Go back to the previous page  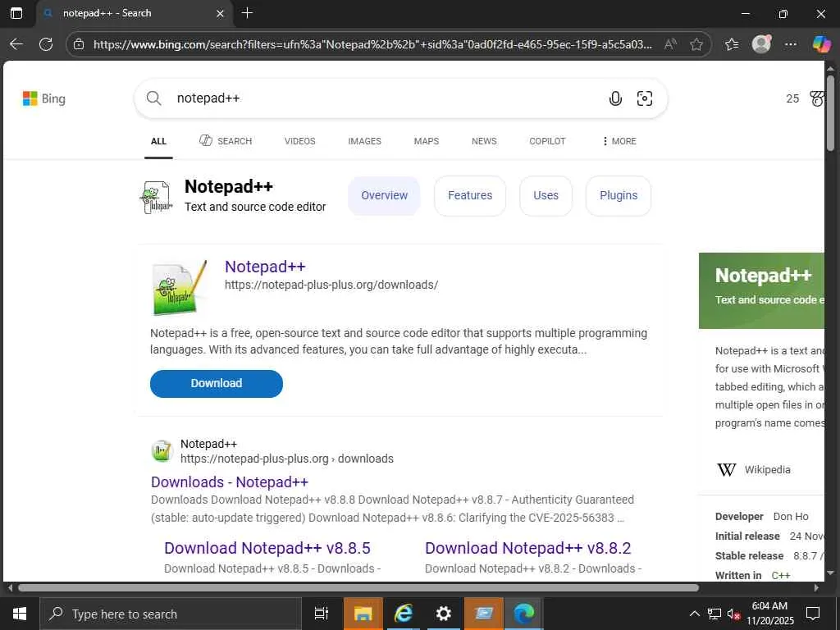coord(16,44)
